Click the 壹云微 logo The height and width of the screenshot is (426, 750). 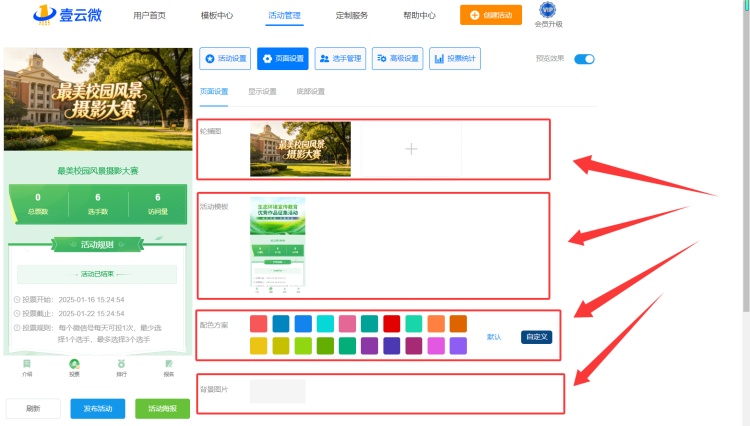click(67, 14)
